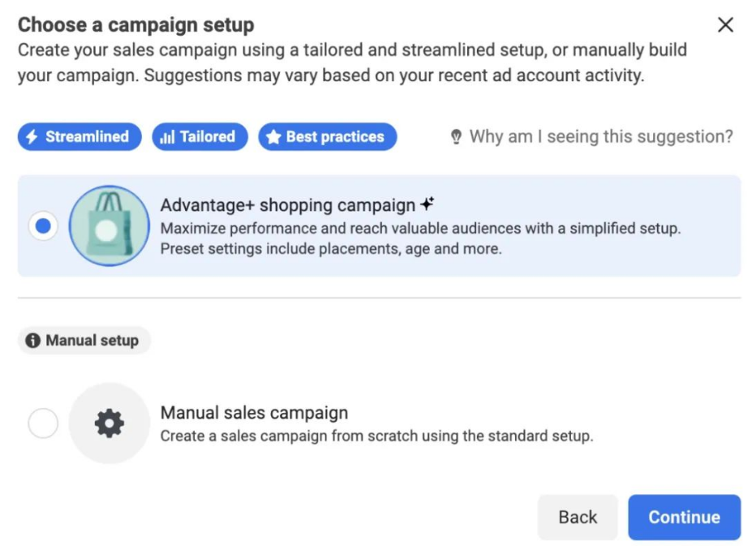The image size is (756, 546).
Task: Click the bar chart icon on Tailored
Action: 167,137
